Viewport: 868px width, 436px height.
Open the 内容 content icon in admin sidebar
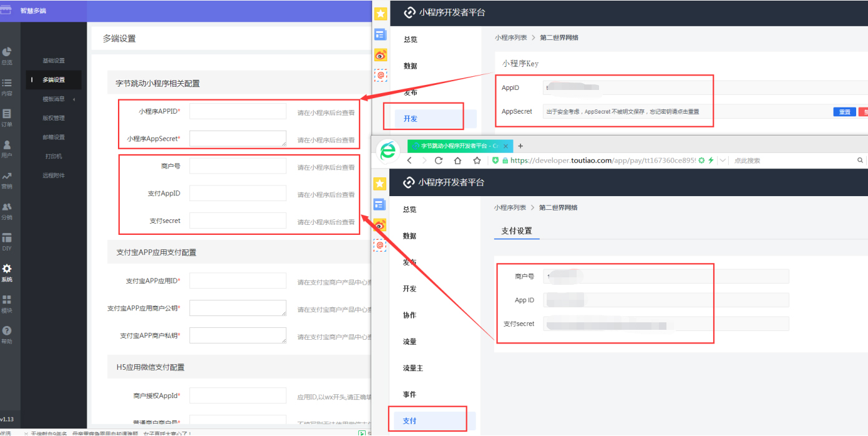pos(7,83)
